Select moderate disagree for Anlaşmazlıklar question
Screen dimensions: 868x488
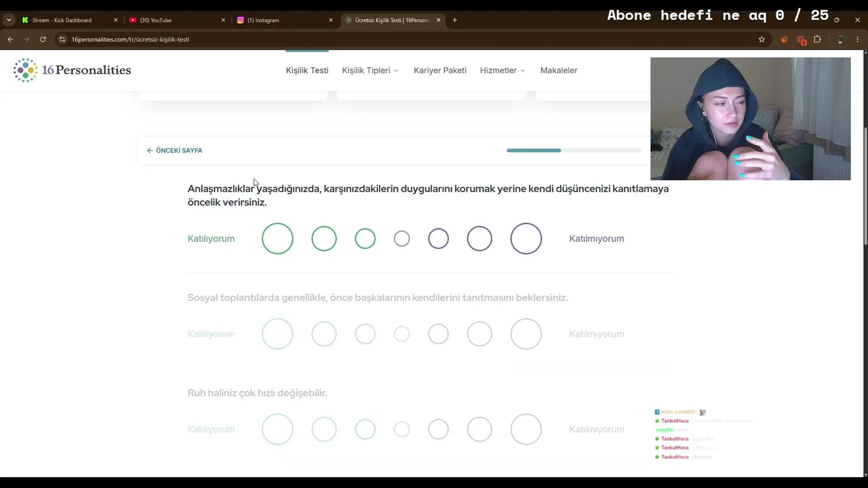pyautogui.click(x=479, y=239)
